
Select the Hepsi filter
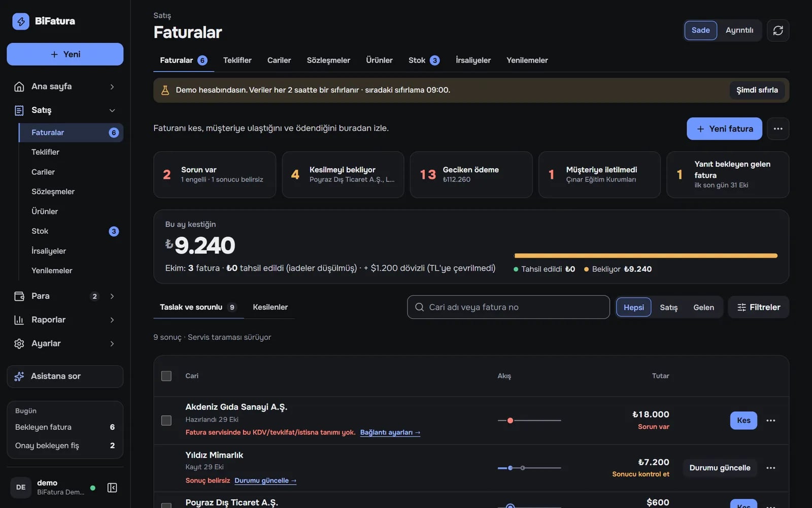[x=634, y=307]
